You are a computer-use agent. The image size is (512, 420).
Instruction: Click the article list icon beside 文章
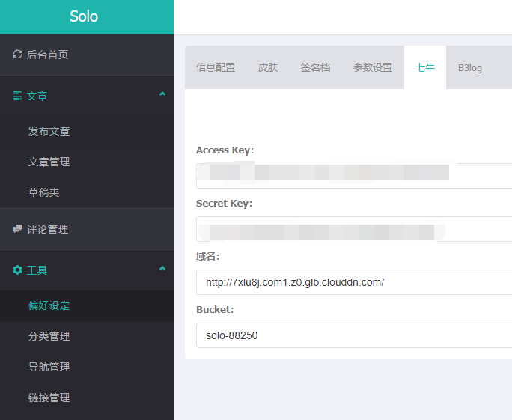coord(18,96)
